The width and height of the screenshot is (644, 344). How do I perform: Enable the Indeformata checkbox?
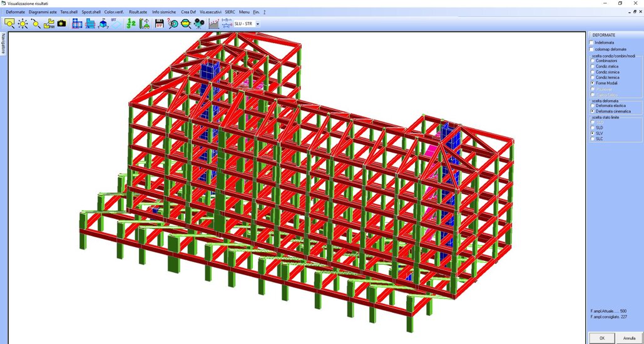[591, 43]
